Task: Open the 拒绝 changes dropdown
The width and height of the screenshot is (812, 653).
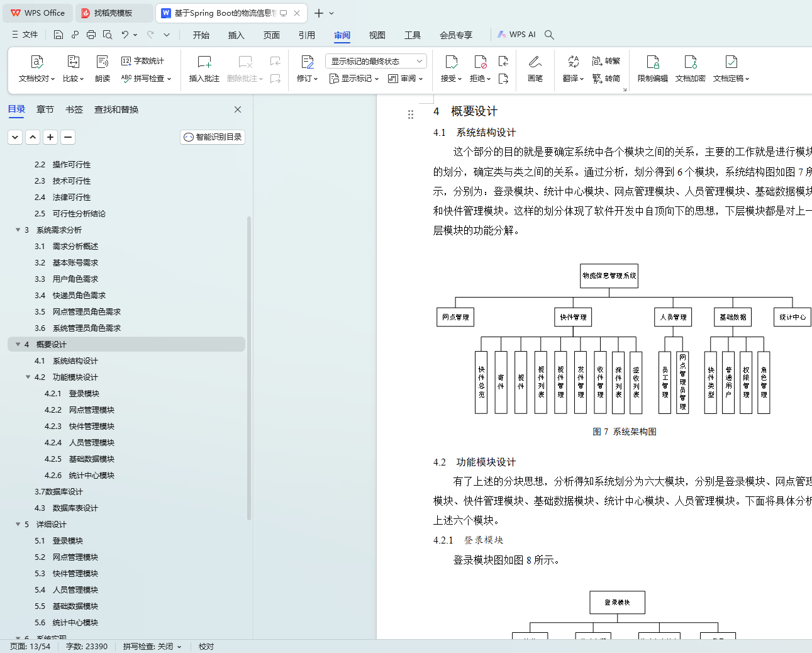Action: [481, 79]
